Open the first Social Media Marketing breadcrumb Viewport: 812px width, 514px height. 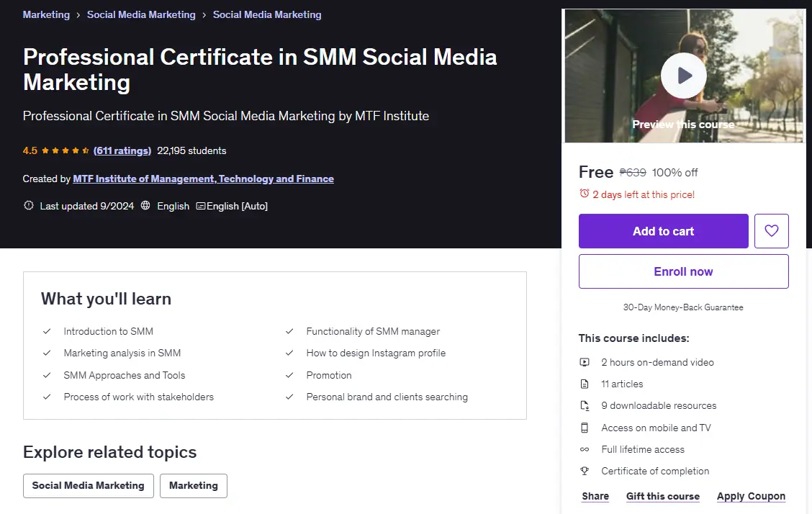coord(141,14)
